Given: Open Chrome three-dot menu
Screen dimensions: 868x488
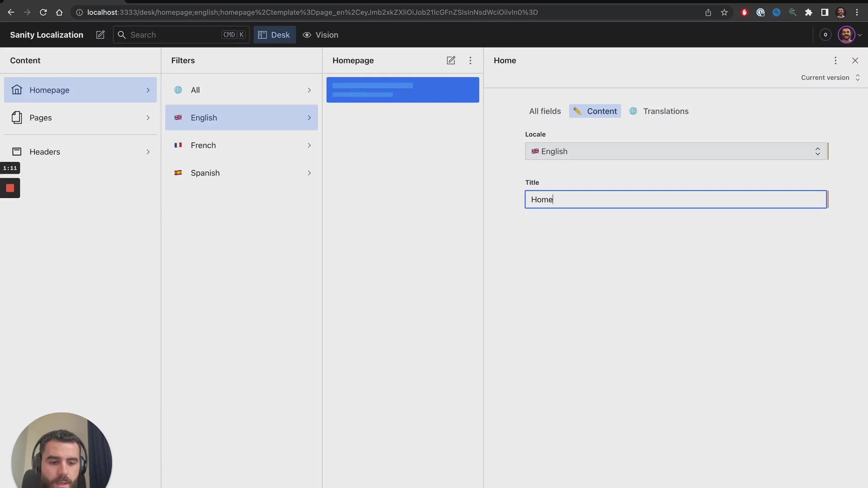Looking at the screenshot, I should coord(857,12).
